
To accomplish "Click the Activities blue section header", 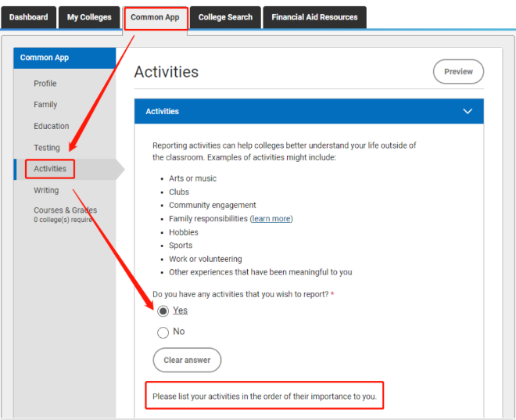I will coord(309,111).
